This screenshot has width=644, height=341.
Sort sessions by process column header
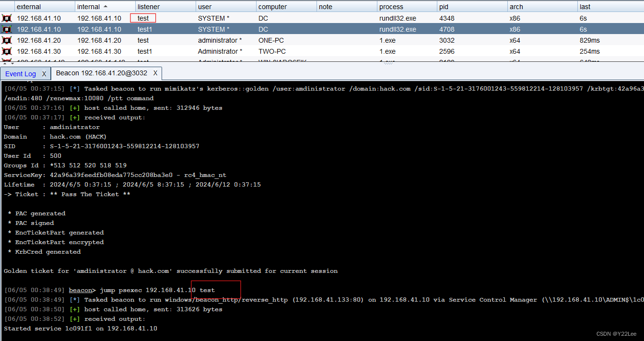pos(407,7)
